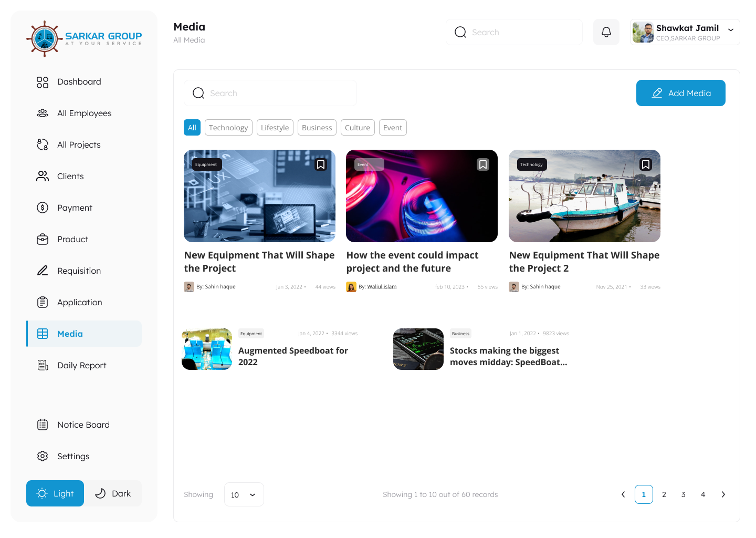Click the Add Media button
The width and height of the screenshot is (756, 538).
681,93
